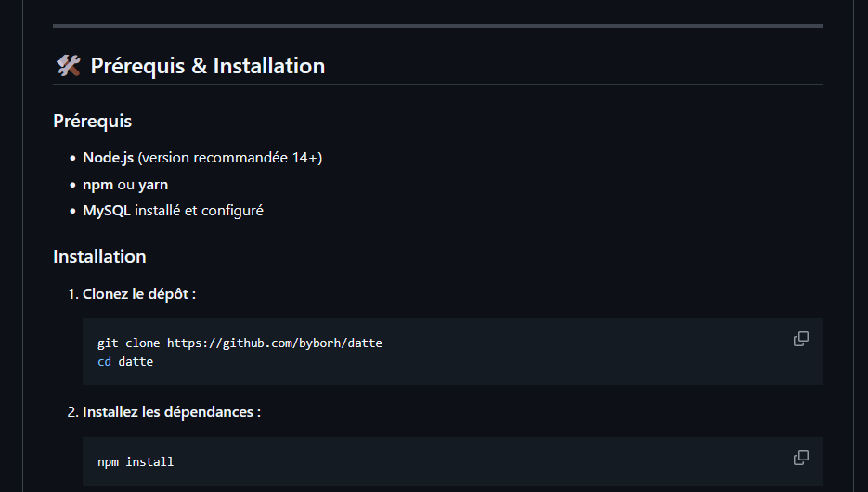Screen dimensions: 868x492
Task: Click the git clone keyword in code
Action: (129, 343)
